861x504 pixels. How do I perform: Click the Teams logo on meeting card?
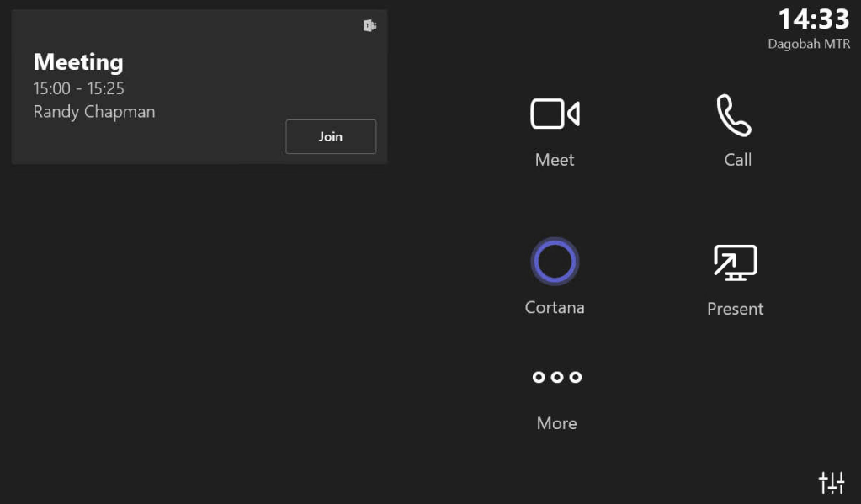tap(369, 26)
